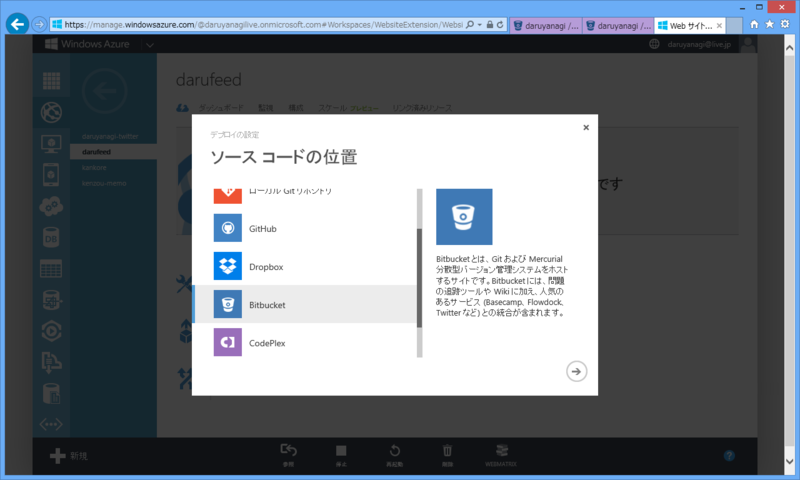Open Storage table icon in sidebar

pos(51,269)
